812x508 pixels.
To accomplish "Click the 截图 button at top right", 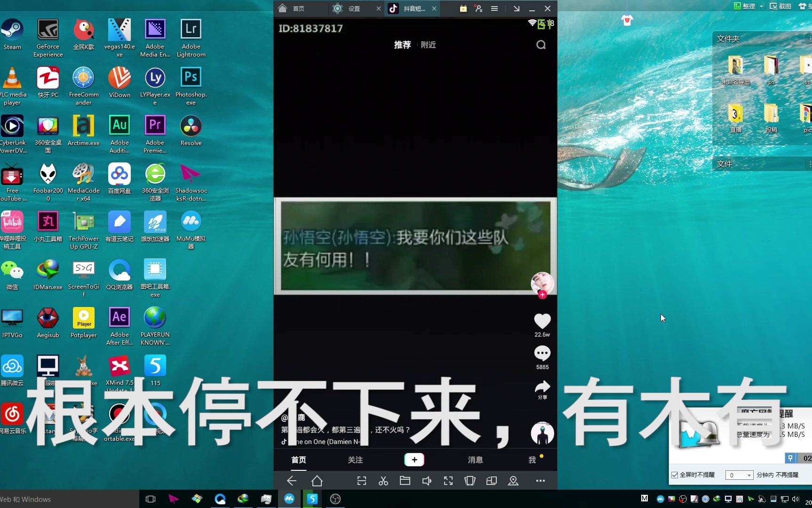I will (x=780, y=6).
